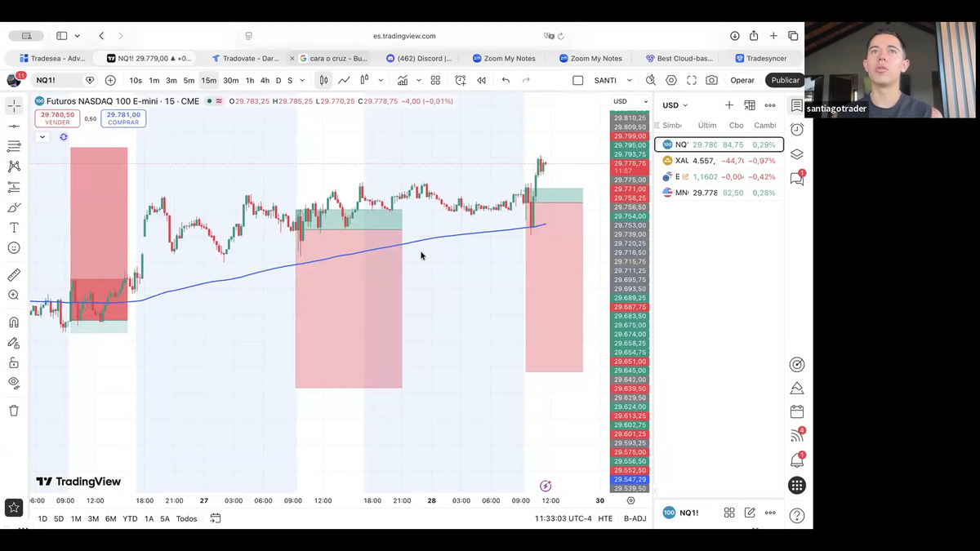Switch to the 30m timeframe
Viewport: 980px width, 551px height.
click(231, 80)
